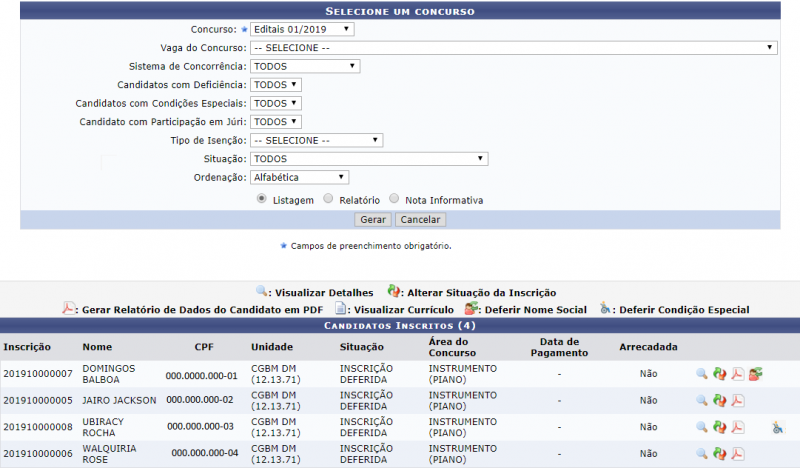This screenshot has width=800, height=468.
Task: Click the Data de Pagamento column header
Action: click(x=559, y=347)
